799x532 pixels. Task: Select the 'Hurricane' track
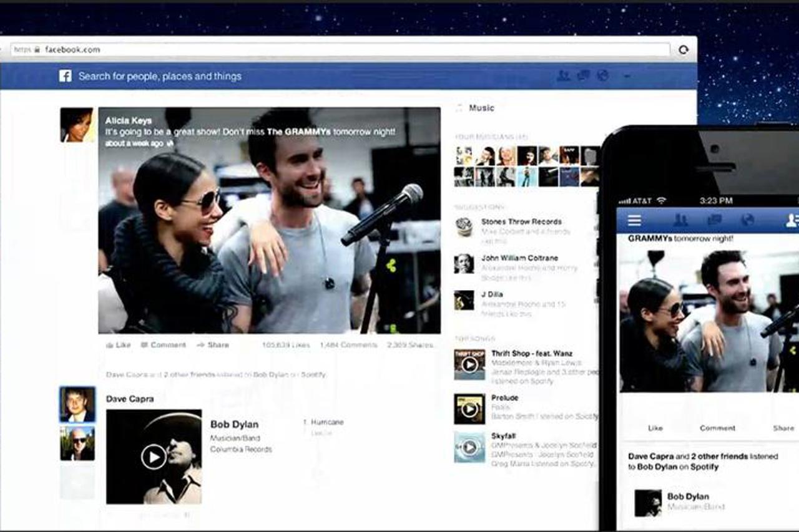click(x=327, y=422)
